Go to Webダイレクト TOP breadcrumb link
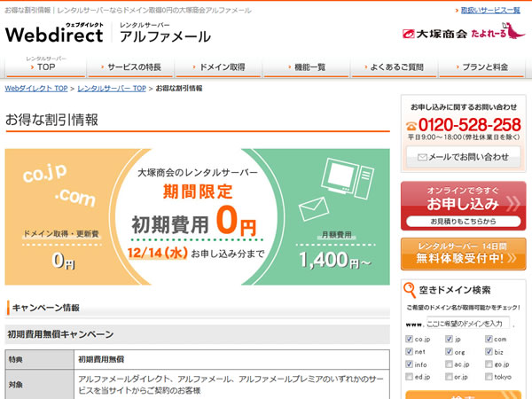This screenshot has height=399, width=532. [x=36, y=89]
